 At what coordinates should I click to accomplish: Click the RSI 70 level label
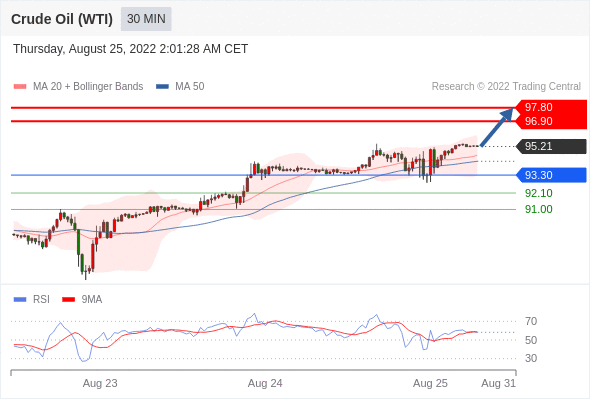531,322
